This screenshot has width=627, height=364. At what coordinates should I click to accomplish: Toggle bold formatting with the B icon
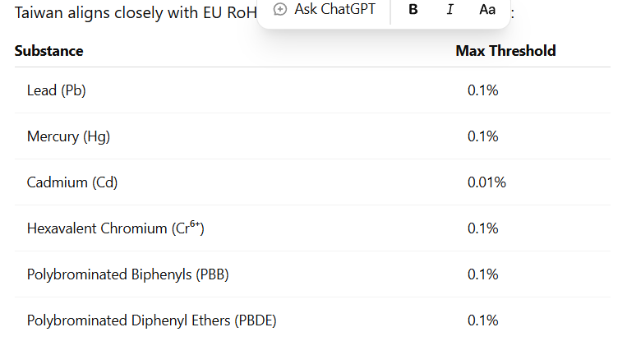click(x=413, y=9)
